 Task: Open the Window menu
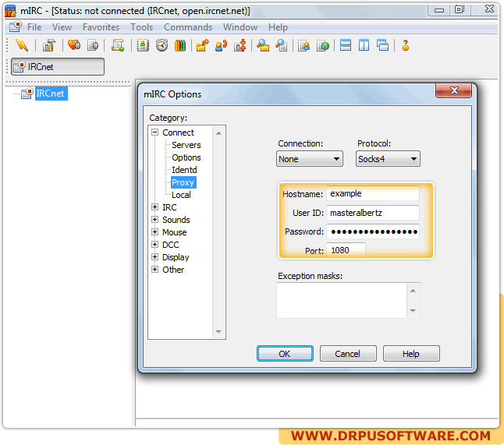tap(240, 27)
